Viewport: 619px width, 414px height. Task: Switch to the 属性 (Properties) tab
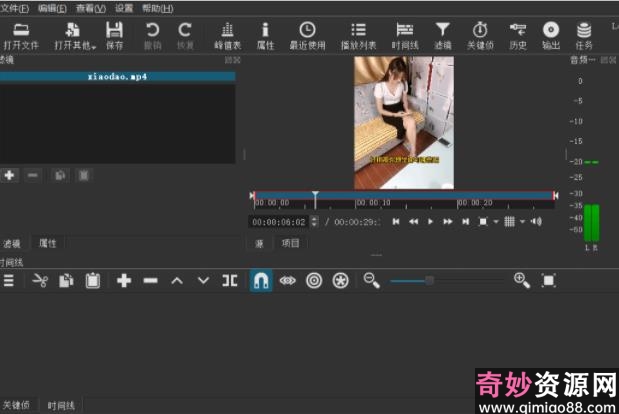(x=48, y=243)
